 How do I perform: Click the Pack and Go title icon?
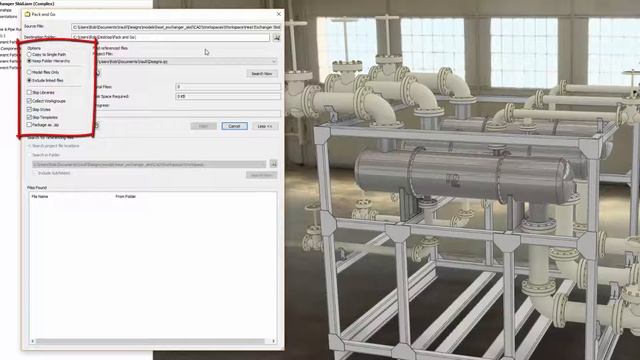pos(27,14)
